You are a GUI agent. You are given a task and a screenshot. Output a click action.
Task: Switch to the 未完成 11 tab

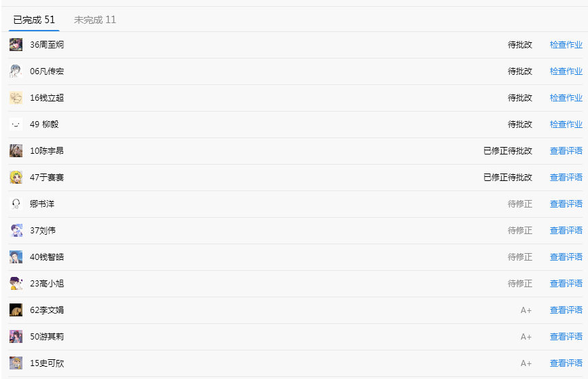pos(94,20)
